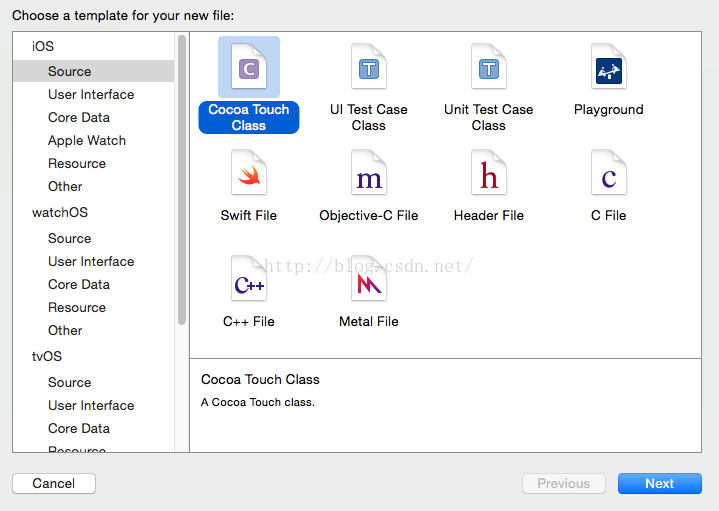Select Source under tvOS
Screen dimensions: 719x511
pyautogui.click(x=70, y=383)
